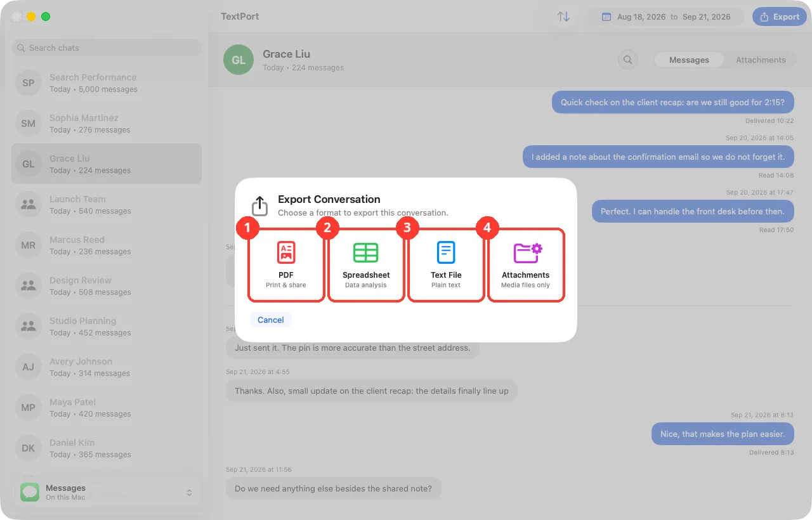Click the TextPort app title
Screen dimensions: 812x520
[x=240, y=16]
